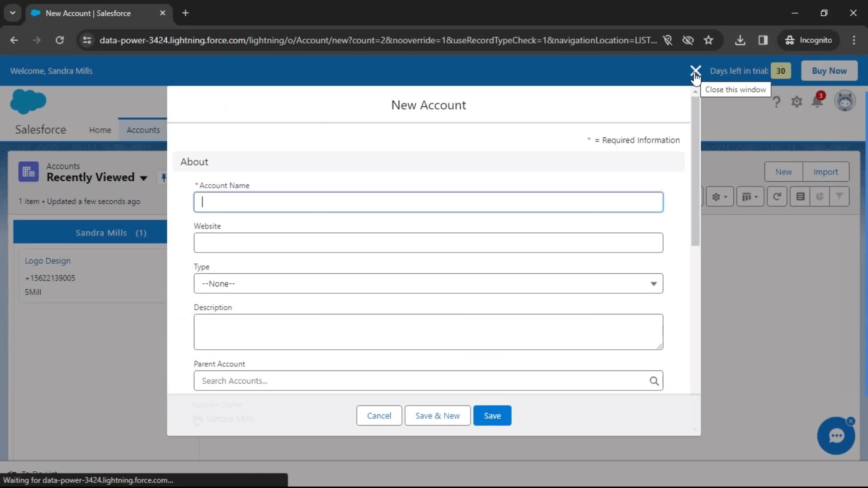Image resolution: width=868 pixels, height=488 pixels.
Task: Open list view controls gear
Action: pyautogui.click(x=719, y=197)
